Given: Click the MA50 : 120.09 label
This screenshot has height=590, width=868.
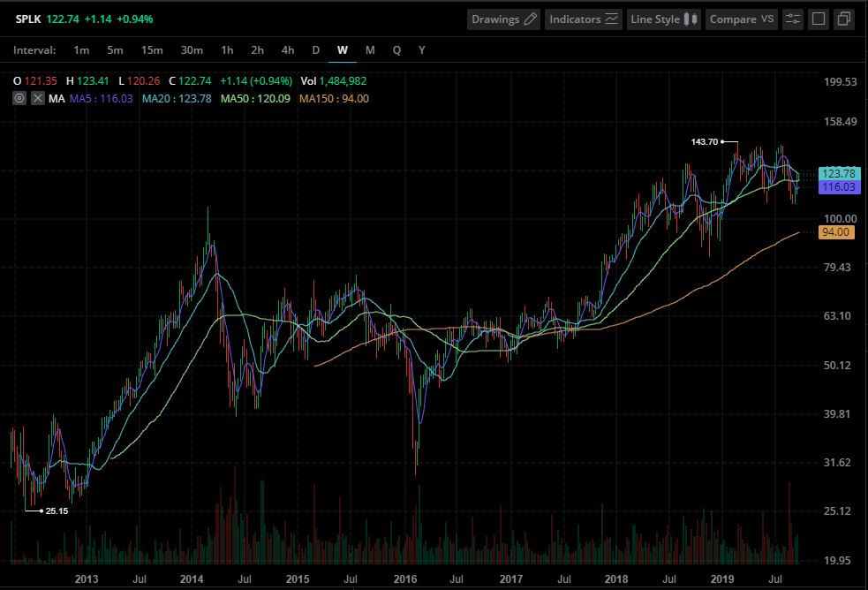Looking at the screenshot, I should tap(255, 99).
